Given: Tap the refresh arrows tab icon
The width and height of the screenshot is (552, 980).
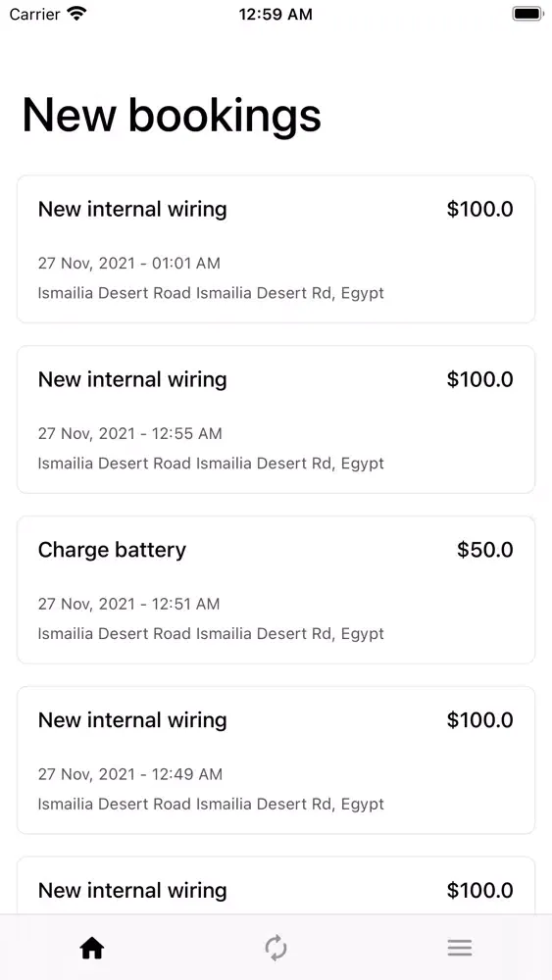Looking at the screenshot, I should pos(276,949).
